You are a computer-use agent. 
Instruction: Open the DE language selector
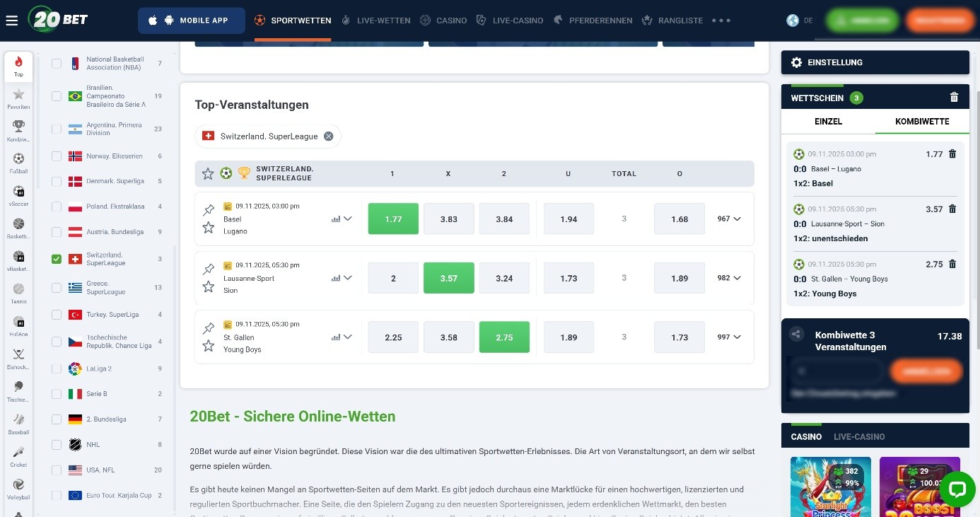800,21
